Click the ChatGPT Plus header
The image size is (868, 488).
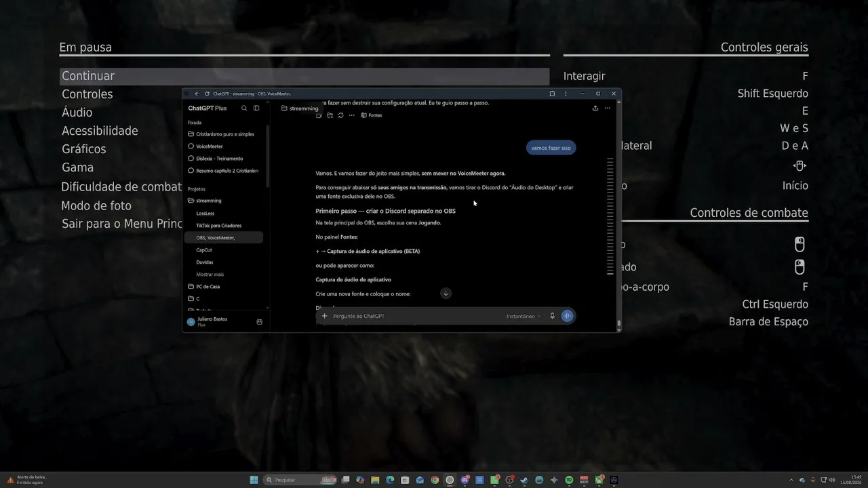click(x=208, y=108)
